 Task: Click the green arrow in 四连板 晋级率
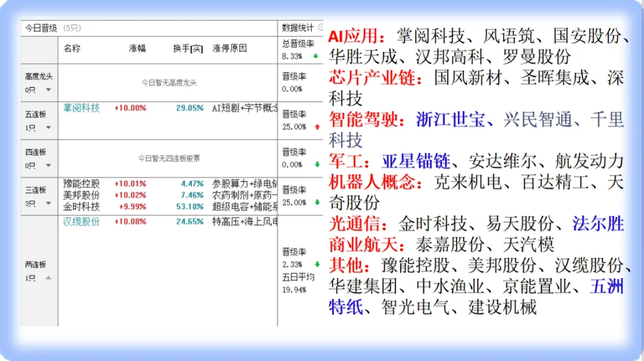[317, 165]
